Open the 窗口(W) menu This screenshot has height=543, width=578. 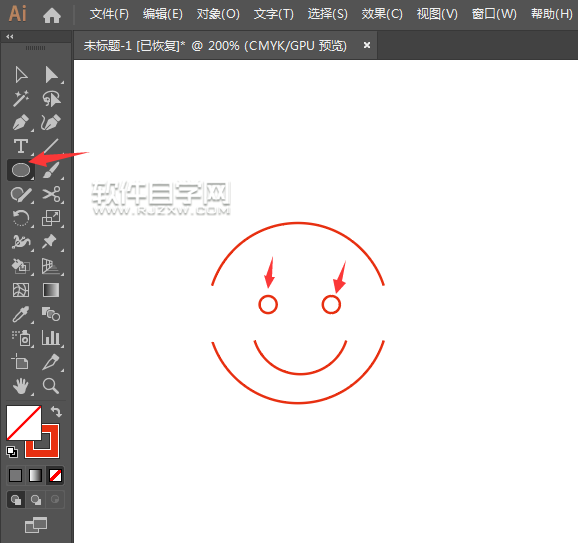tap(494, 14)
